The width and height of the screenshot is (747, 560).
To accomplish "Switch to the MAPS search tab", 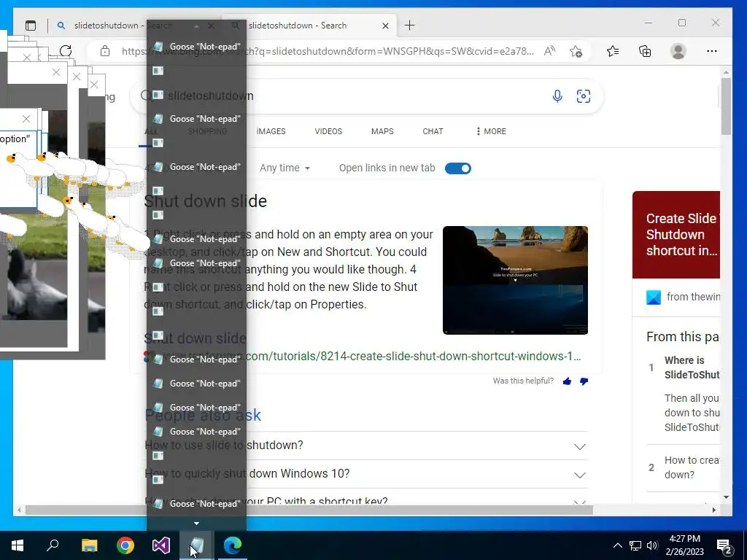I will click(x=382, y=131).
